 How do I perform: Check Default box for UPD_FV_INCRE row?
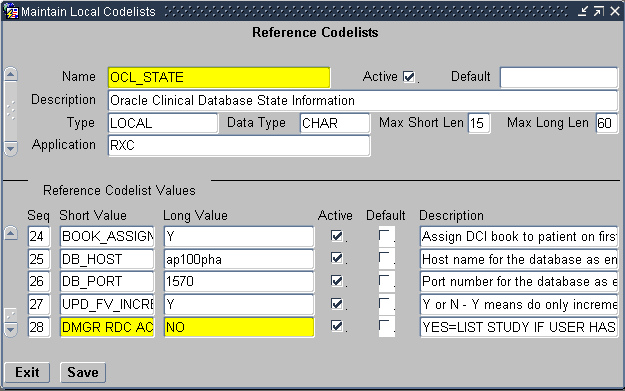click(385, 304)
